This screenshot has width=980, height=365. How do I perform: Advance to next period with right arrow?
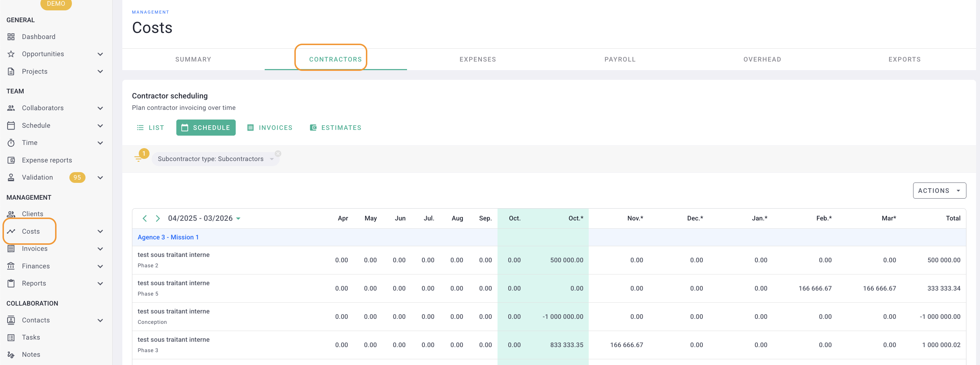point(157,219)
